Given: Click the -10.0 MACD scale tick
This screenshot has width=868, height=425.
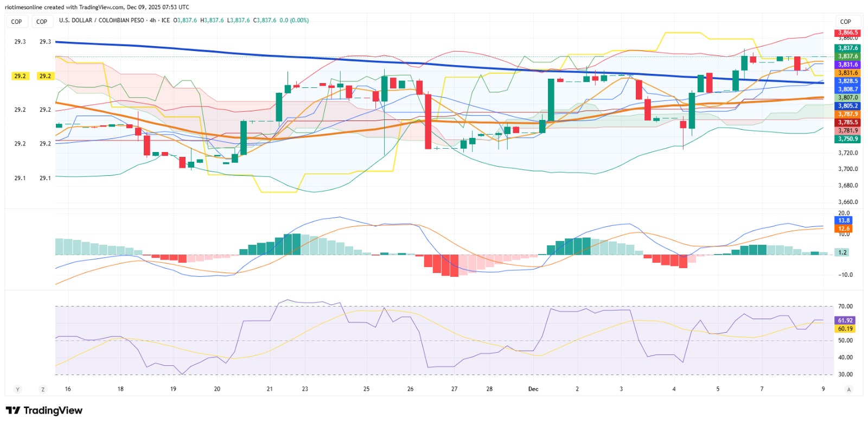Looking at the screenshot, I should click(x=845, y=275).
